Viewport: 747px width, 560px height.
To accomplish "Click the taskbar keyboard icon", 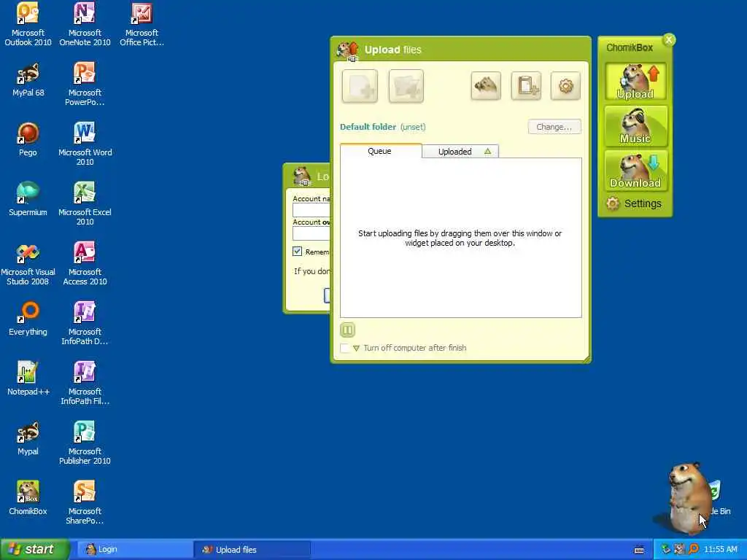I will point(639,550).
